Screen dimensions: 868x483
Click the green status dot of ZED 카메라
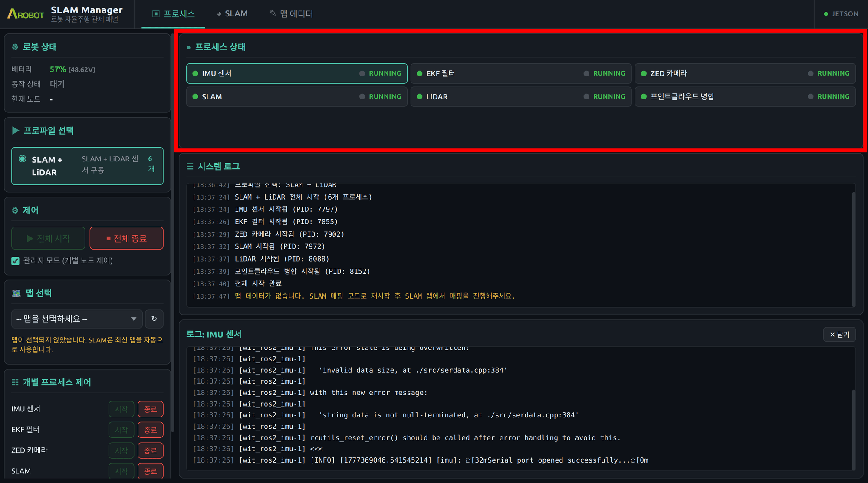(x=644, y=73)
